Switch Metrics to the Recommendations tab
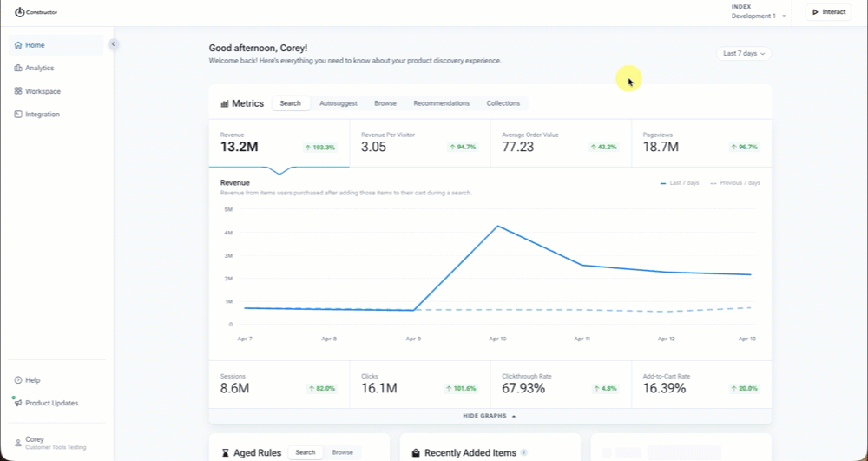 tap(441, 103)
